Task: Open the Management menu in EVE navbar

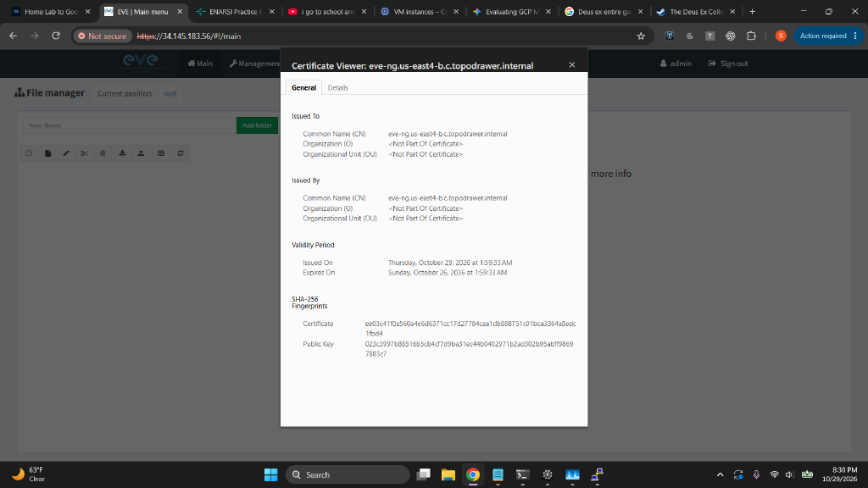Action: [x=254, y=64]
